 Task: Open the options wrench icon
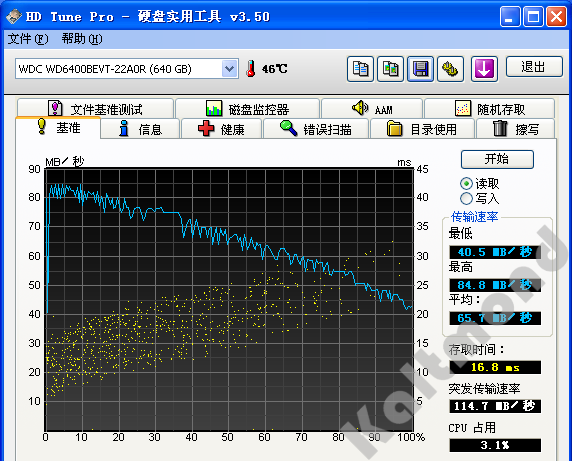[450, 69]
